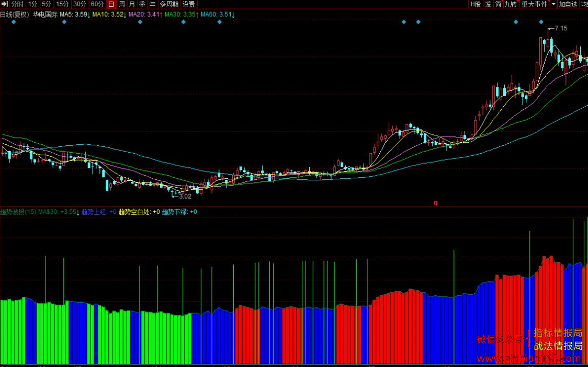The image size is (588, 367).
Task: Select the 30分 period tab
Action: pos(80,4)
